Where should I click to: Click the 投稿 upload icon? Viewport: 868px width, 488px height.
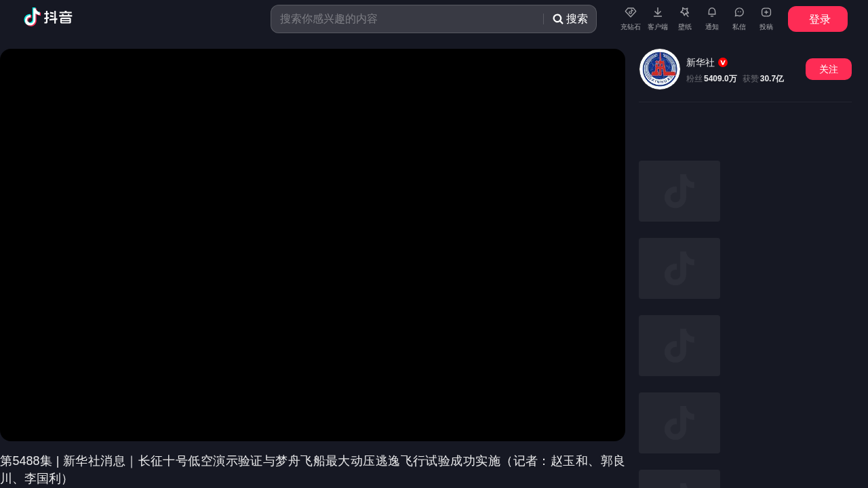click(766, 18)
